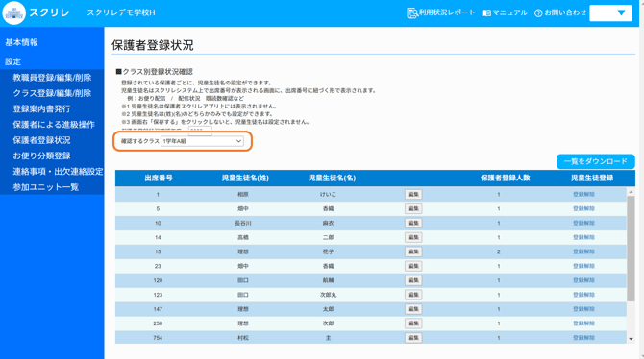Click the 児童生徒名(姓) column header
The width and height of the screenshot is (644, 359).
(245, 179)
